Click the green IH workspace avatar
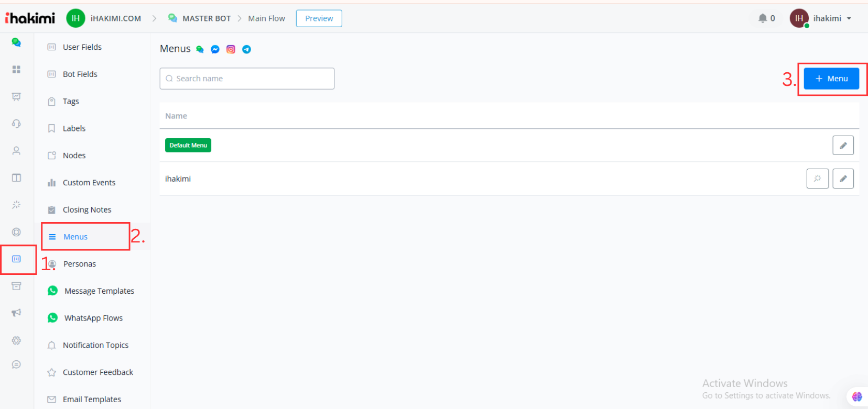Image resolution: width=868 pixels, height=409 pixels. 75,18
